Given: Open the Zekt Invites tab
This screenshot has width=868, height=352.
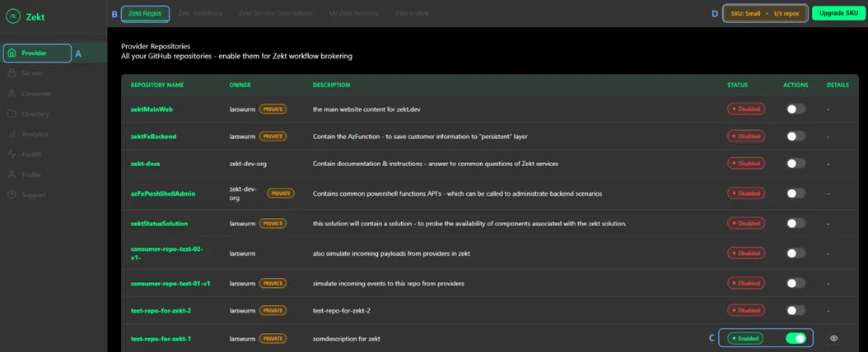Looking at the screenshot, I should [412, 13].
